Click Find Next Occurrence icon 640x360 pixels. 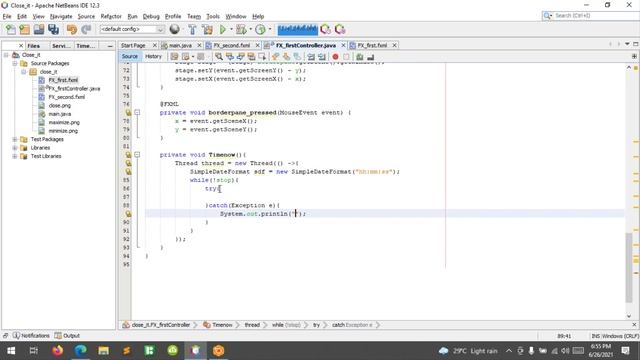tap(240, 57)
